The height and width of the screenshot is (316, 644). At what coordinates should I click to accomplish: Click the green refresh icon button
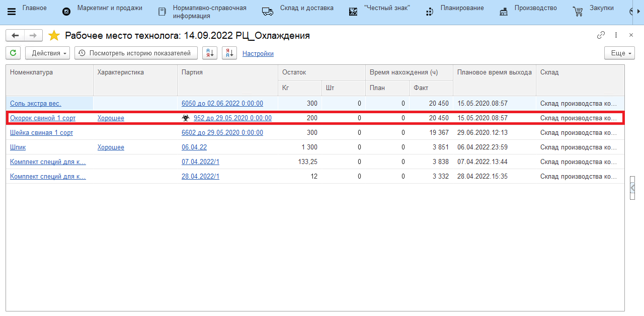point(13,53)
